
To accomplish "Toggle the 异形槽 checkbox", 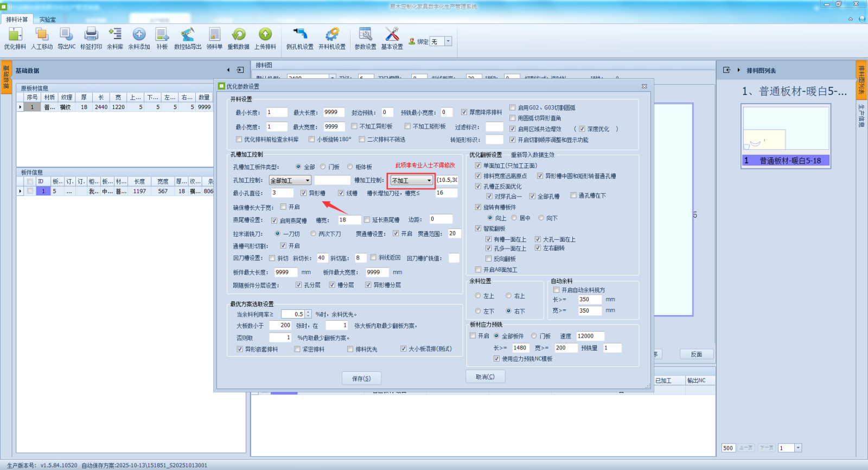I will click(304, 193).
